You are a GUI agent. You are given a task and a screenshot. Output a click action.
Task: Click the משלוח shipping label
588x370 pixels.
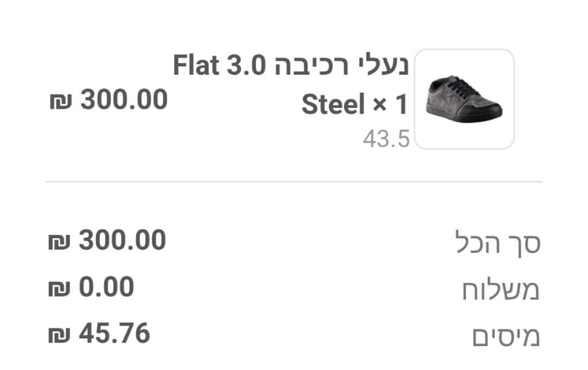coord(501,290)
